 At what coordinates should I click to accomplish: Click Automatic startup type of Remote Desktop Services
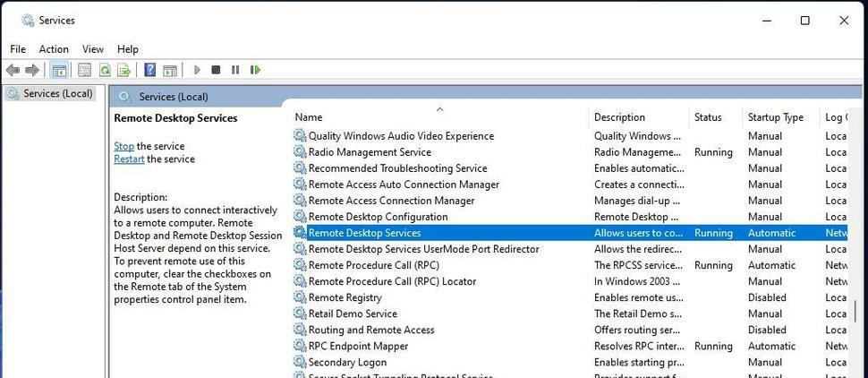(x=771, y=233)
